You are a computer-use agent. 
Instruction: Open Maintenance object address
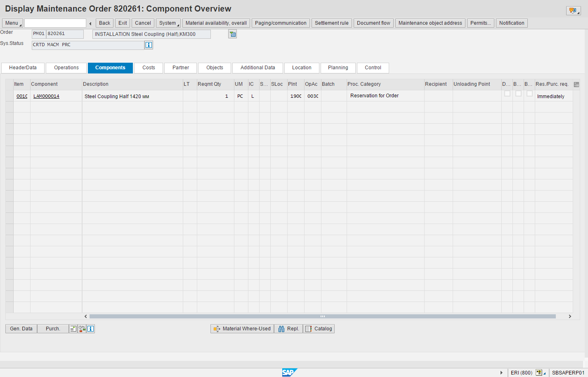tap(430, 23)
